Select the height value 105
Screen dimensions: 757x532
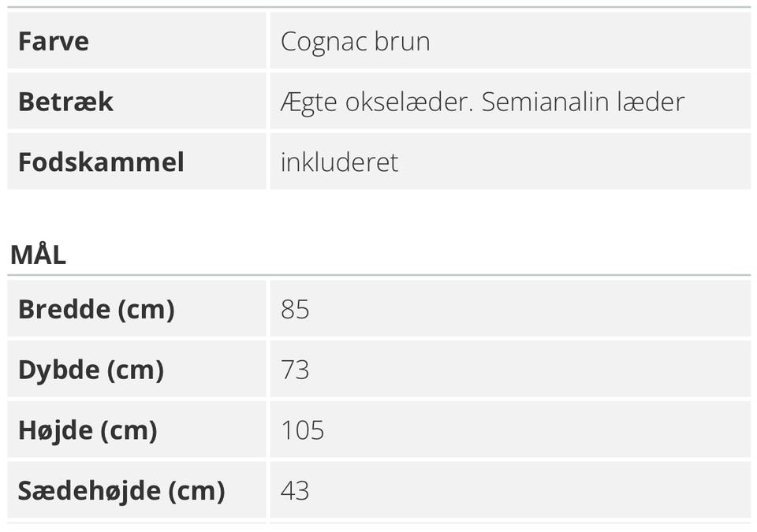point(302,430)
